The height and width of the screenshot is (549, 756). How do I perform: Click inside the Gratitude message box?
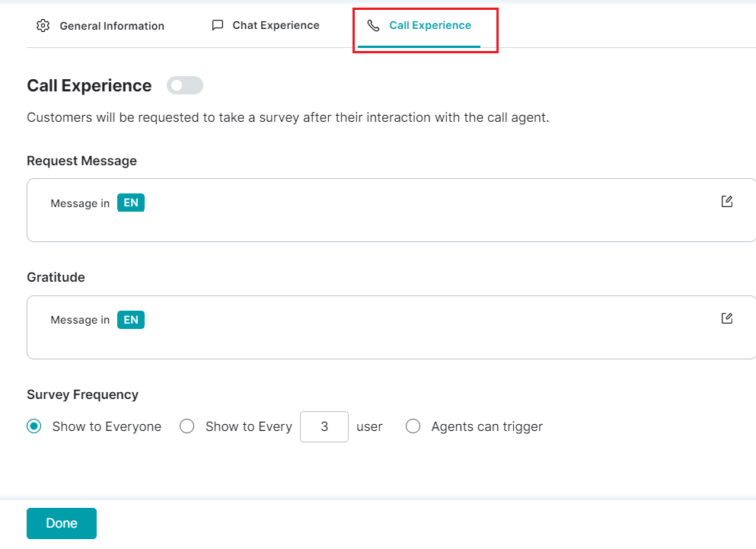391,327
